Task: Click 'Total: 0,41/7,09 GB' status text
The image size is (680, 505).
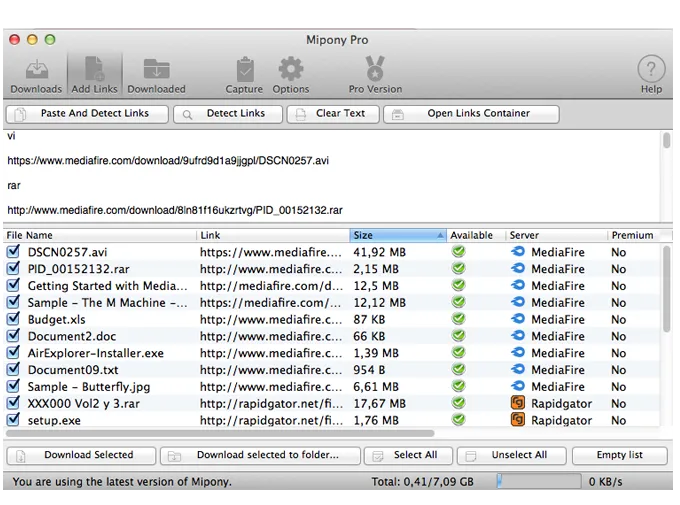Action: (422, 482)
